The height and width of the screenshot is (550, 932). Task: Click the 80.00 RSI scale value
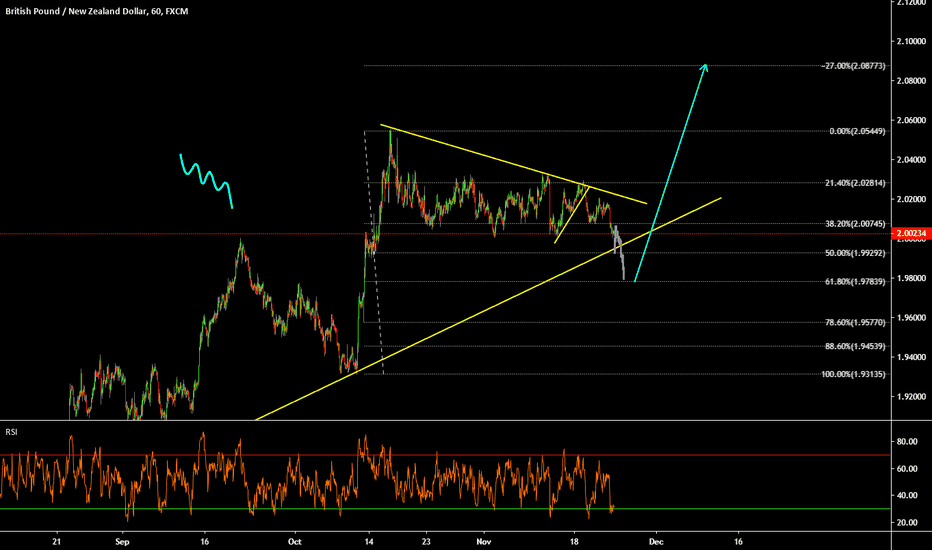click(906, 441)
